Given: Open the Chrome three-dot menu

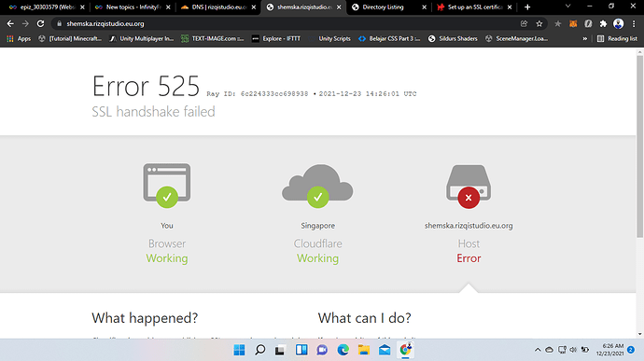Looking at the screenshot, I should click(634, 24).
